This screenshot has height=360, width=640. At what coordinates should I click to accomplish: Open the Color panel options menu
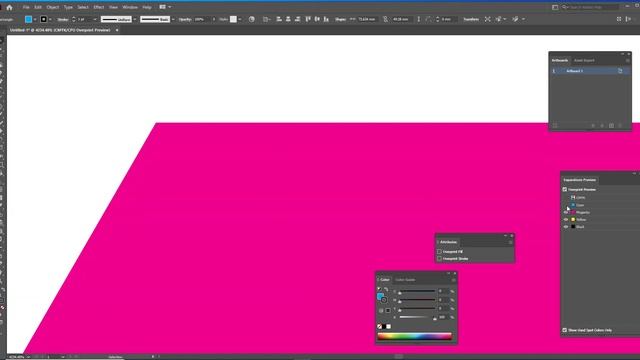click(453, 280)
